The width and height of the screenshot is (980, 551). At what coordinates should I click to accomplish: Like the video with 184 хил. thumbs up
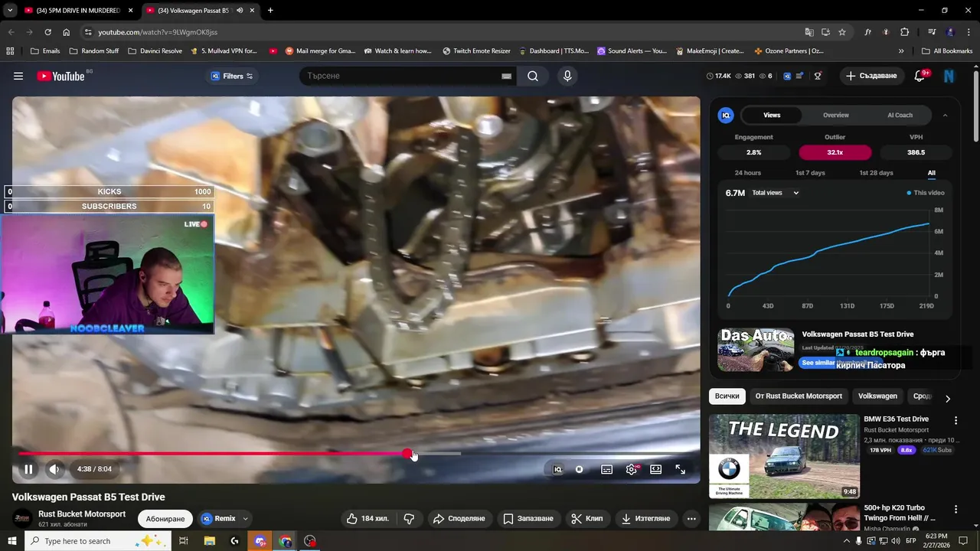click(368, 518)
